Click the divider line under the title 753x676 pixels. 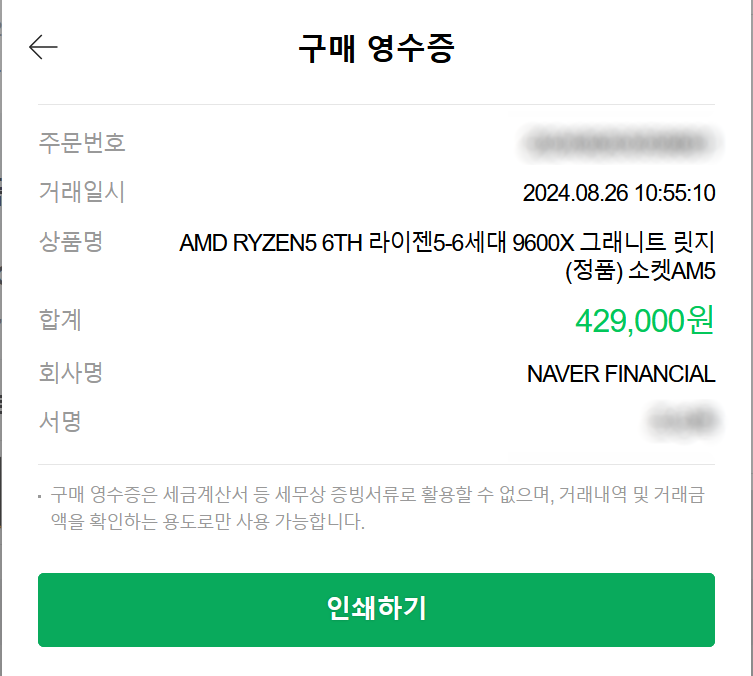[x=376, y=104]
